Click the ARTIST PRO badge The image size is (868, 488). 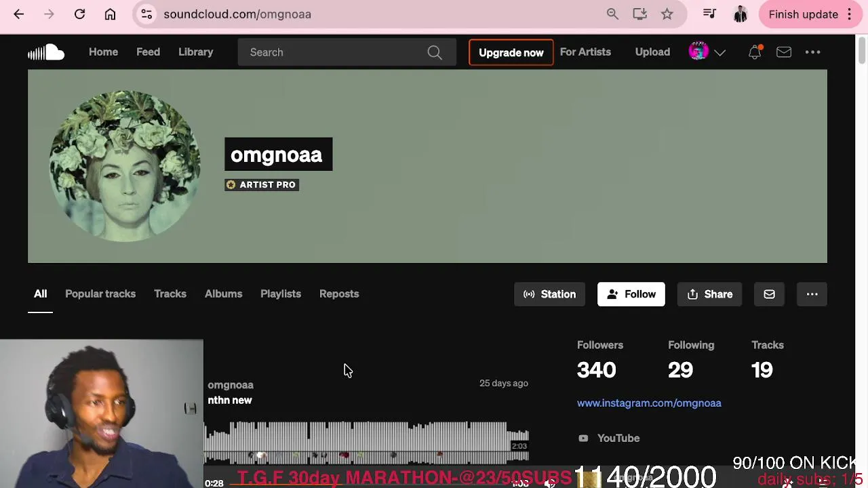[x=262, y=184]
